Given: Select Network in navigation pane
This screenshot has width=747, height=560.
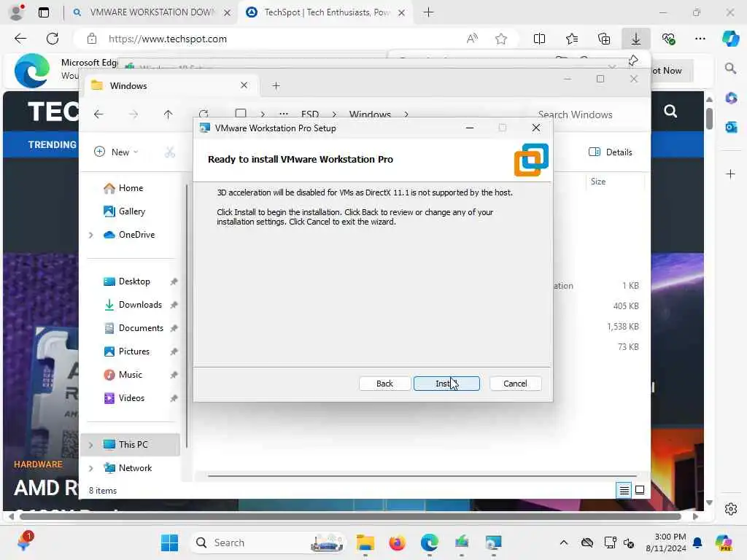Looking at the screenshot, I should click(128, 468).
